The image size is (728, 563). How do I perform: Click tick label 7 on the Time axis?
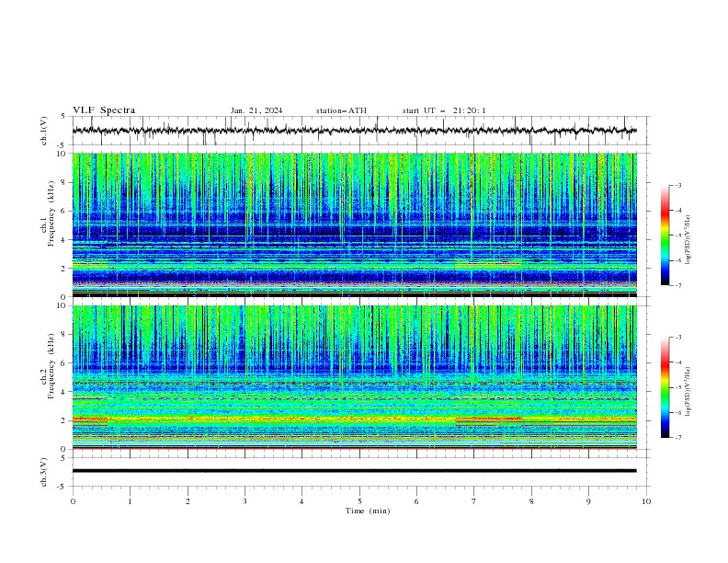click(473, 501)
